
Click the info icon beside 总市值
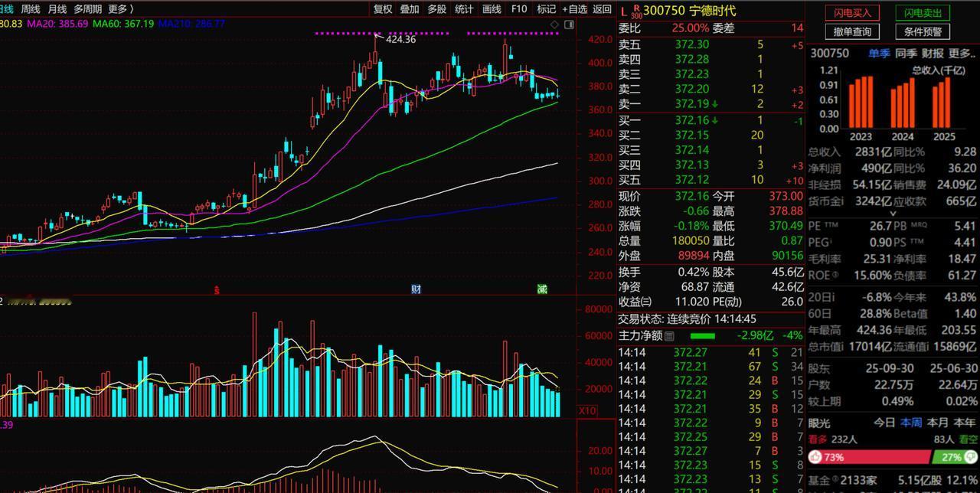[841, 346]
